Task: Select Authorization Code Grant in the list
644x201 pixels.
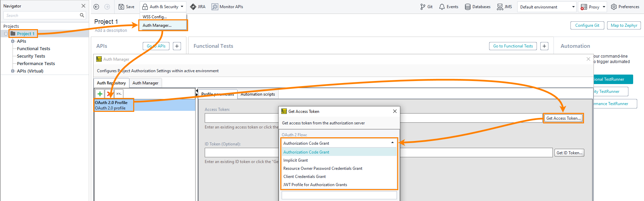Action: (339, 152)
